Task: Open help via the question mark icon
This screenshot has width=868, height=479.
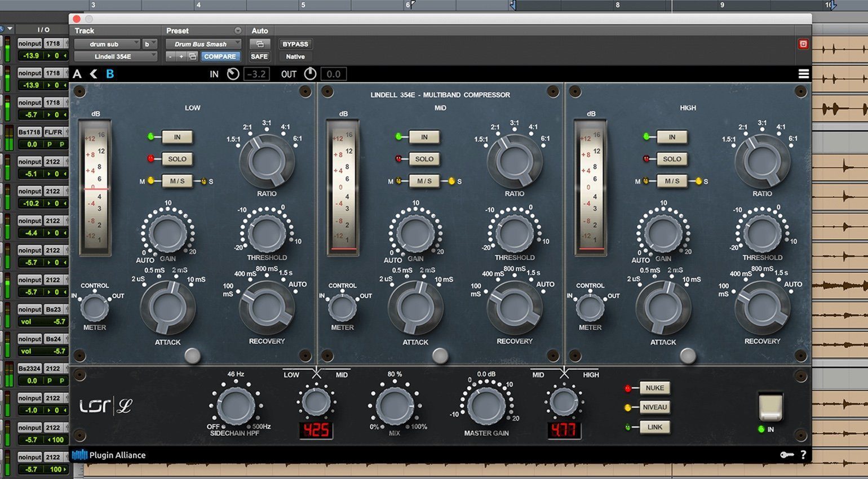Action: point(803,455)
